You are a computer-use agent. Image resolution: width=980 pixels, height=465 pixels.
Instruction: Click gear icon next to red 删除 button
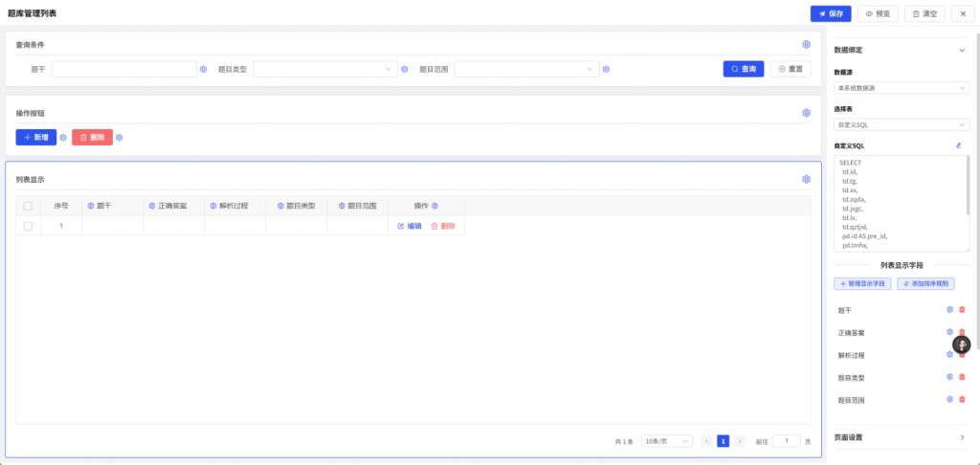[x=120, y=138]
